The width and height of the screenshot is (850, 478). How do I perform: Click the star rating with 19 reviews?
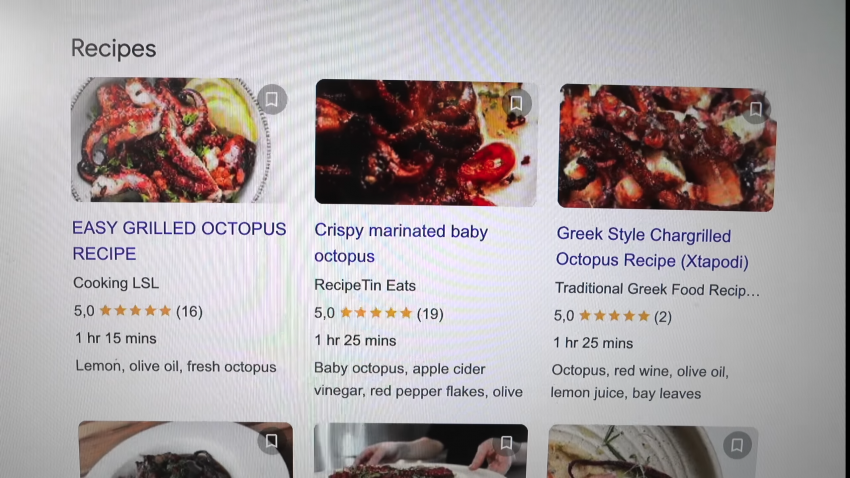pyautogui.click(x=378, y=313)
